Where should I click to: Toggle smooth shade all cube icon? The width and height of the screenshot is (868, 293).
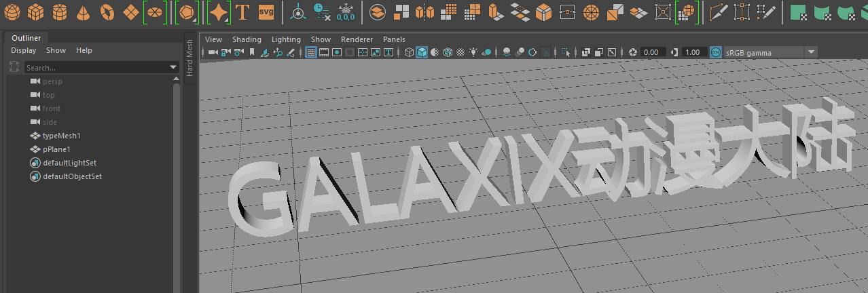(x=422, y=52)
